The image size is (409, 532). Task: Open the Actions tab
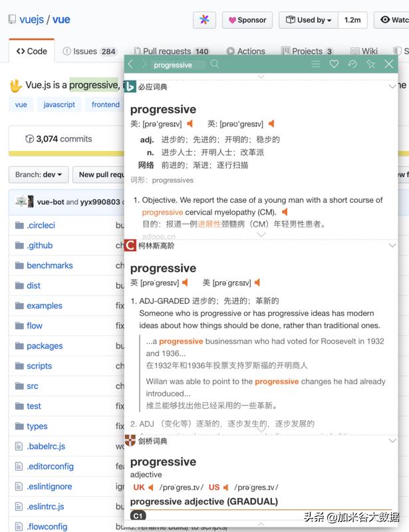click(246, 51)
